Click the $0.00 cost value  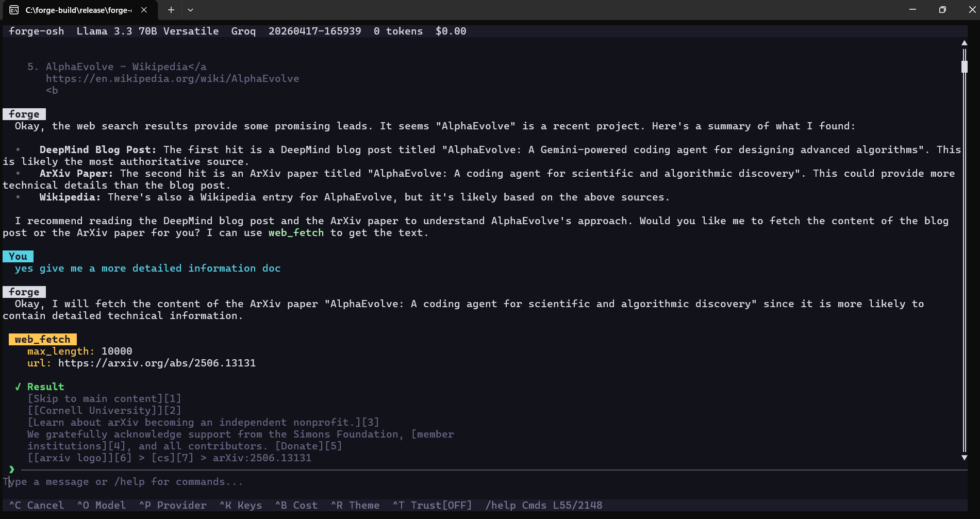tap(451, 31)
